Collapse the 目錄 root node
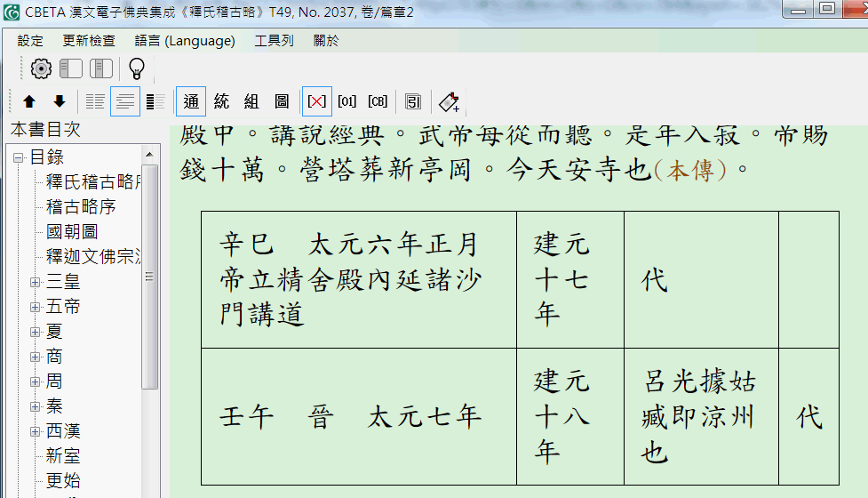This screenshot has height=498, width=868. click(x=19, y=157)
